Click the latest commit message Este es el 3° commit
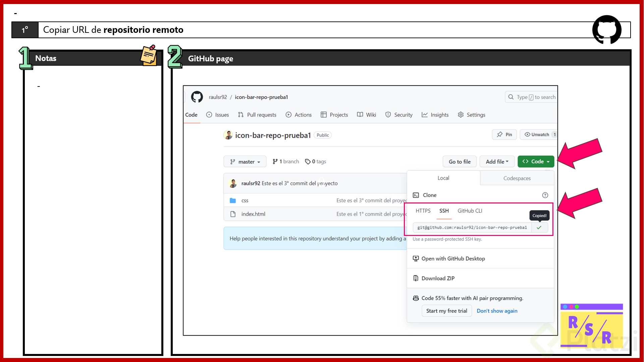Viewport: 644px width, 362px height. tap(300, 183)
